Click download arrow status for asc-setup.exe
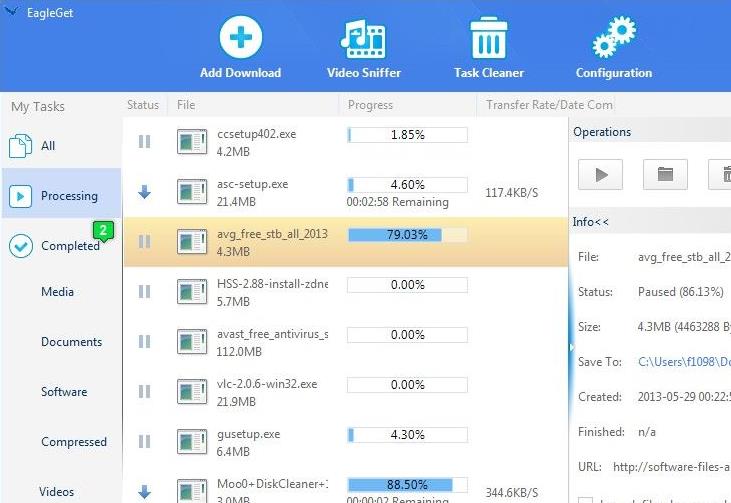 [145, 192]
